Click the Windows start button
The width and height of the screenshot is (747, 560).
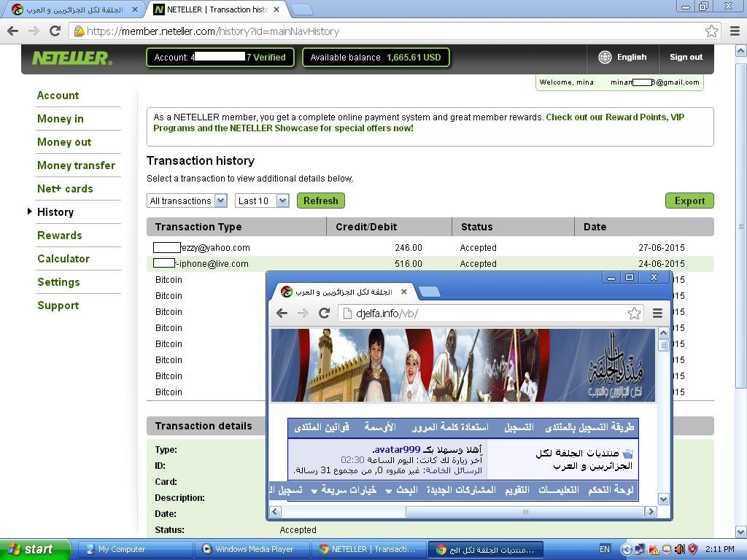(x=34, y=549)
